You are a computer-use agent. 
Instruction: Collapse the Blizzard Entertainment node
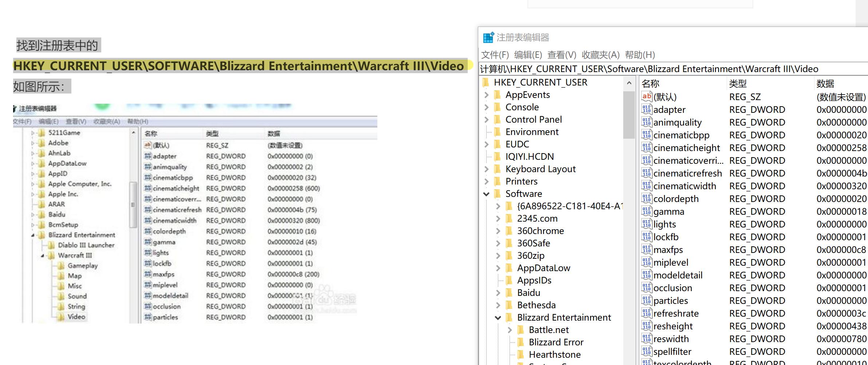498,318
